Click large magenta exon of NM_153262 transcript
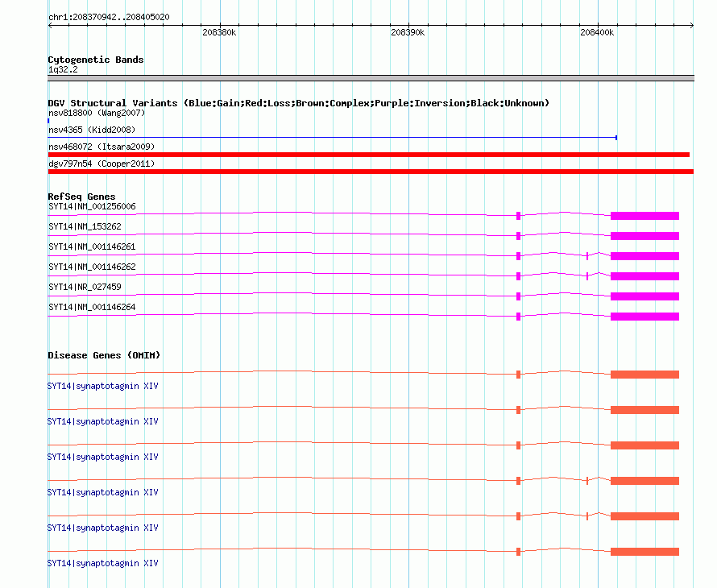 (x=644, y=236)
